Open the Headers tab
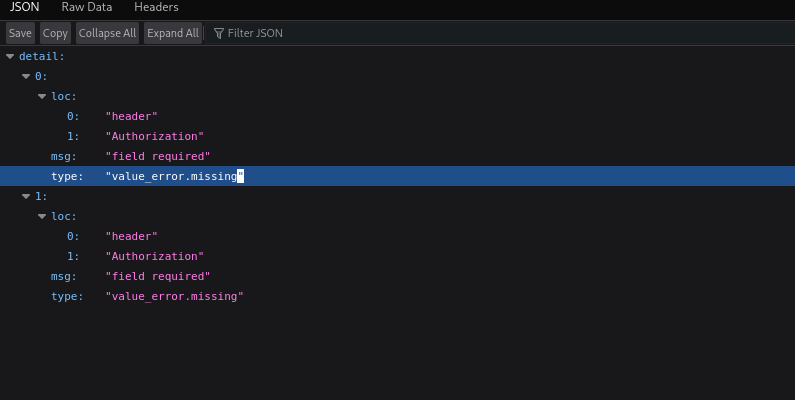Image resolution: width=795 pixels, height=400 pixels. [156, 7]
